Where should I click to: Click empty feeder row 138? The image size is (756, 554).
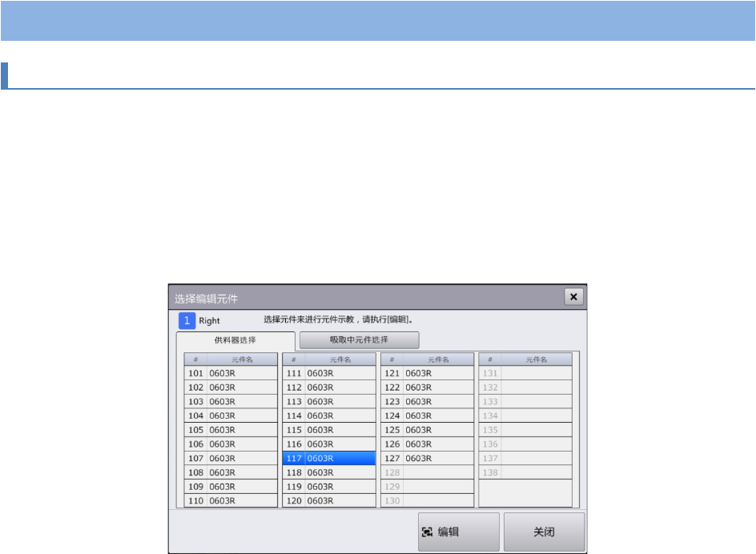pyautogui.click(x=525, y=472)
